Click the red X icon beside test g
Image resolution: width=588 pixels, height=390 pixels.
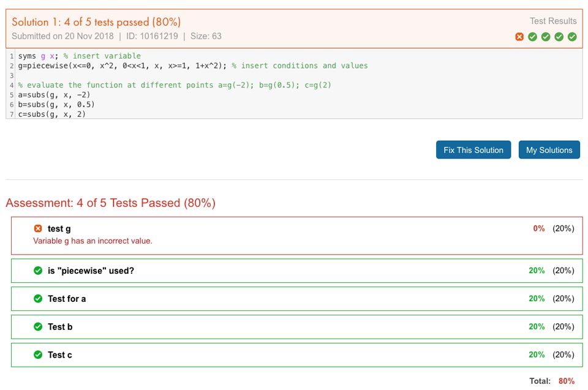[38, 228]
